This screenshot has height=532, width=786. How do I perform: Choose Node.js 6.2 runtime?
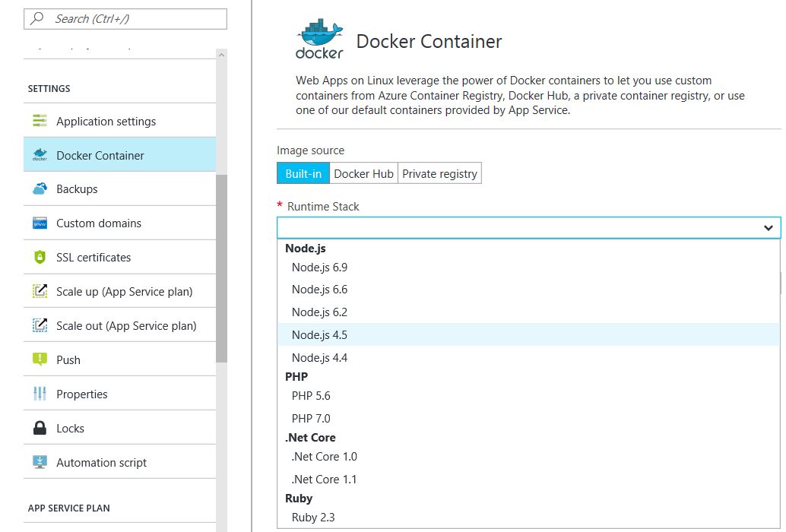pyautogui.click(x=528, y=312)
